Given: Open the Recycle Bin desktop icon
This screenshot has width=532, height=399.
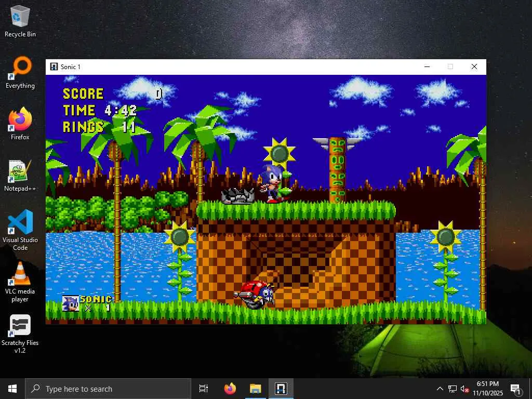Looking at the screenshot, I should click(x=20, y=21).
